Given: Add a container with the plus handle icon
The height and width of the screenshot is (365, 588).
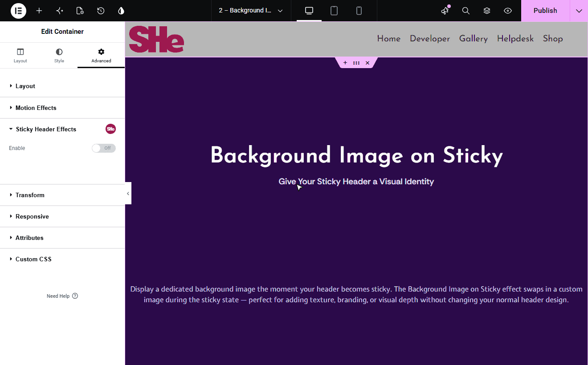Looking at the screenshot, I should pyautogui.click(x=345, y=63).
